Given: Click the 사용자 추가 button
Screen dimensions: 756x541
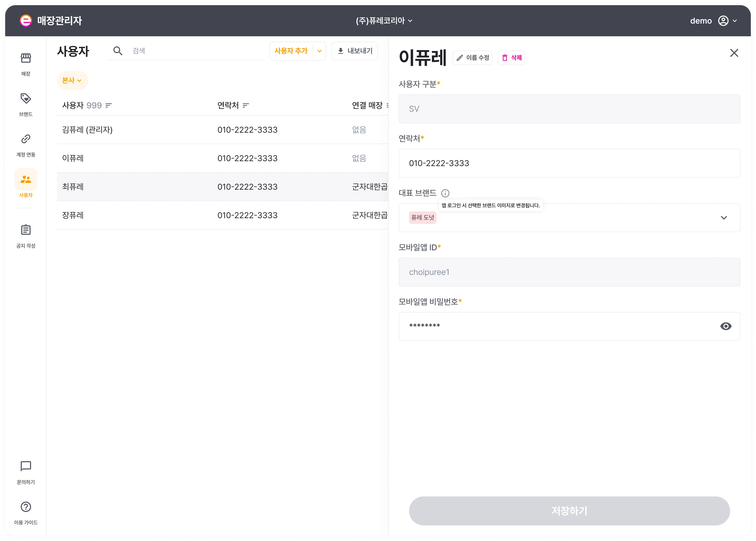Looking at the screenshot, I should pyautogui.click(x=291, y=51).
